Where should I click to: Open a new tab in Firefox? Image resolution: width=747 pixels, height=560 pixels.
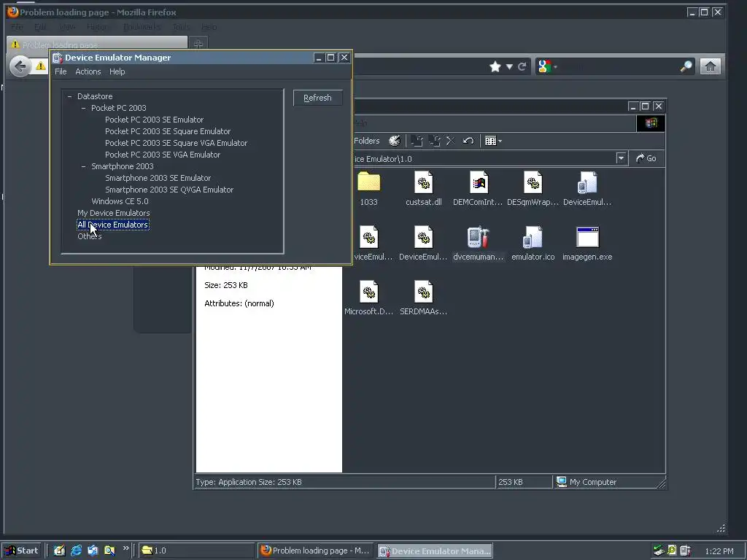tap(198, 44)
